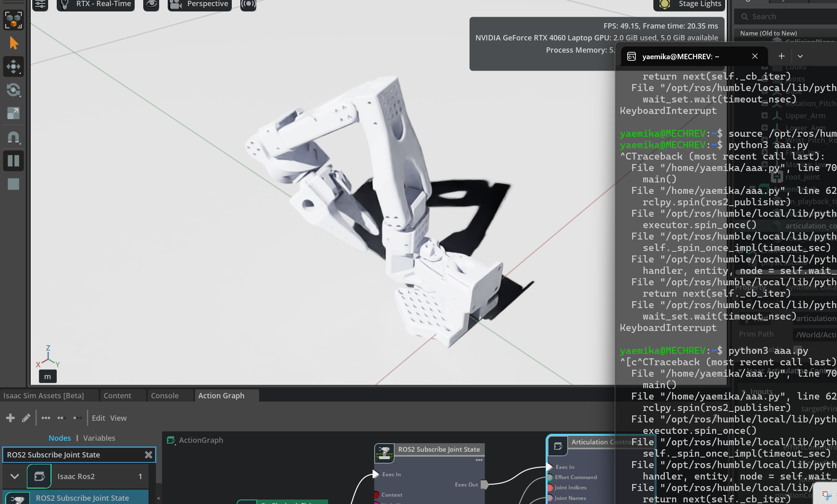Viewport: 837px width, 504px height.
Task: Click the third three-dots layout icon
Action: (77, 418)
